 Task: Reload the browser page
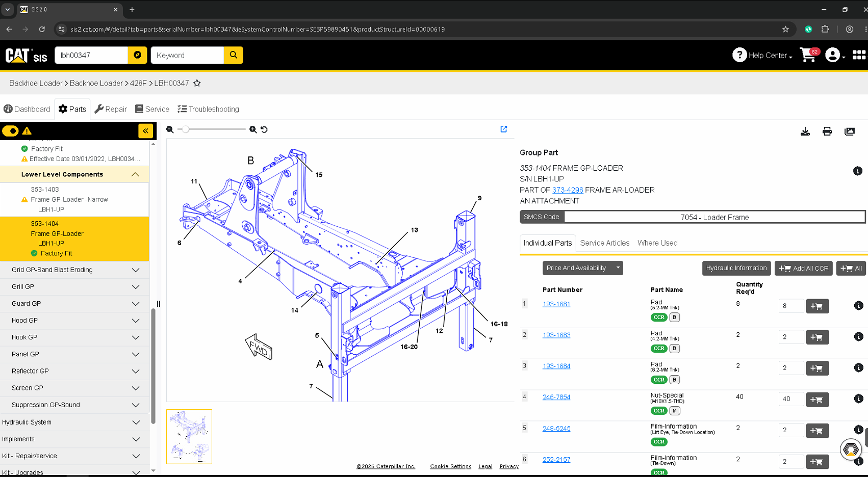pos(42,29)
